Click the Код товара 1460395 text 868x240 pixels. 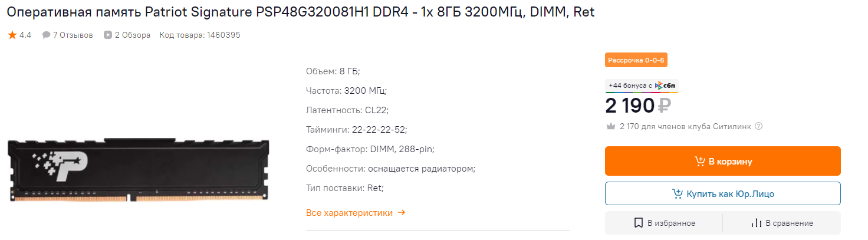point(200,35)
